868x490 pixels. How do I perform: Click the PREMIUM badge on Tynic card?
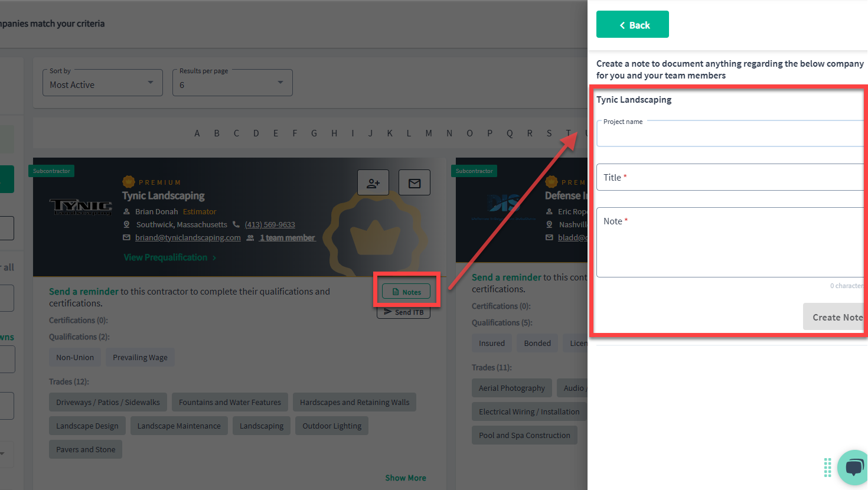coord(152,182)
